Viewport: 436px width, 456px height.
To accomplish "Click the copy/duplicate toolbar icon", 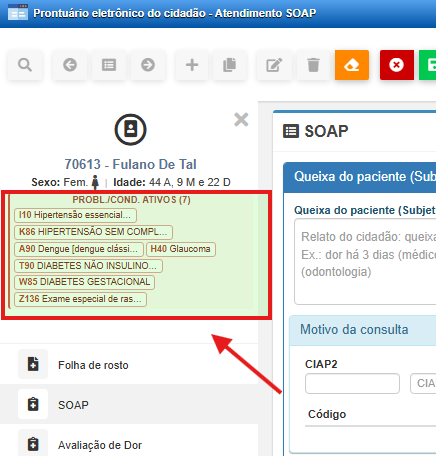I will tap(229, 65).
